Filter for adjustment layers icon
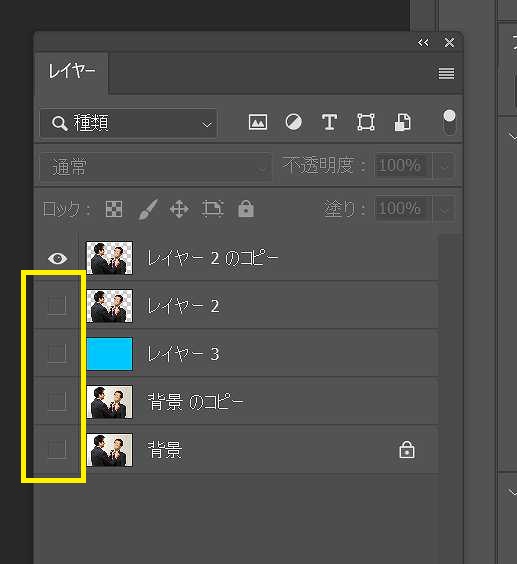Image resolution: width=517 pixels, height=564 pixels. (x=294, y=122)
